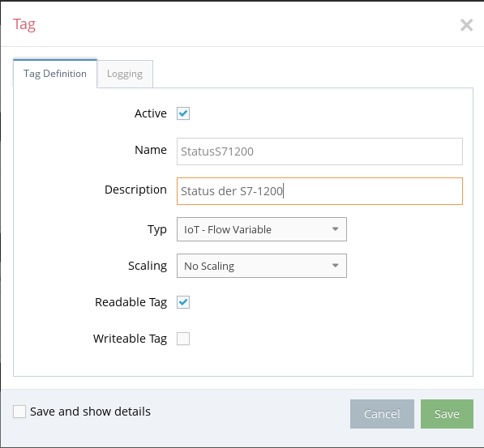Click the red 'Tag' dialog title
The height and width of the screenshot is (448, 484).
(24, 24)
